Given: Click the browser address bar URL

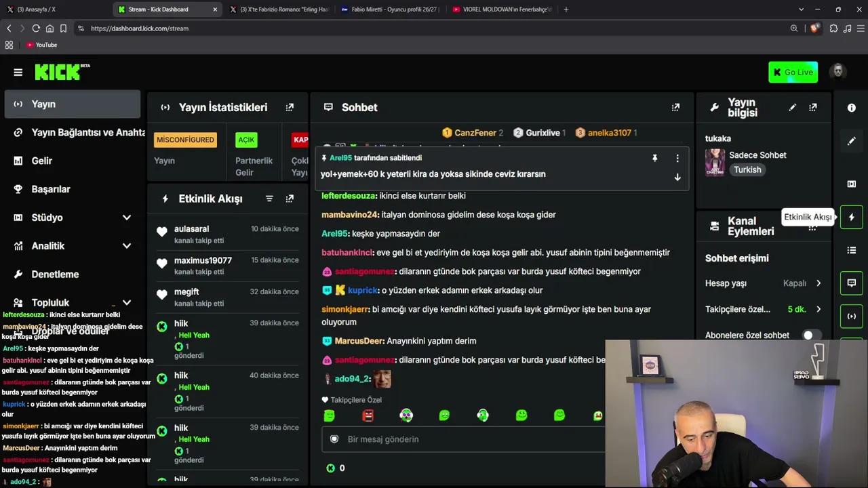Looking at the screenshot, I should [x=140, y=28].
